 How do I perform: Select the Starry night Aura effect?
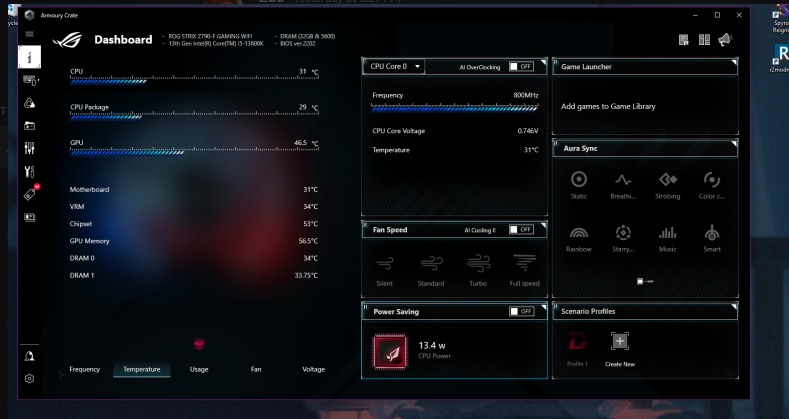623,238
